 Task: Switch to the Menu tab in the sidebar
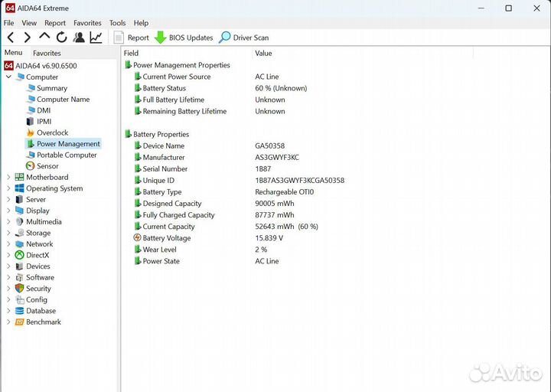tap(13, 52)
